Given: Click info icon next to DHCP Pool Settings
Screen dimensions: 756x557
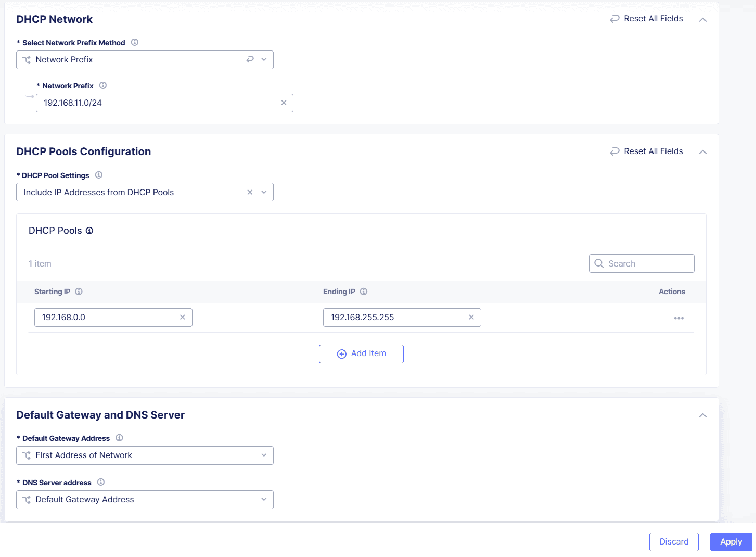Looking at the screenshot, I should [99, 175].
